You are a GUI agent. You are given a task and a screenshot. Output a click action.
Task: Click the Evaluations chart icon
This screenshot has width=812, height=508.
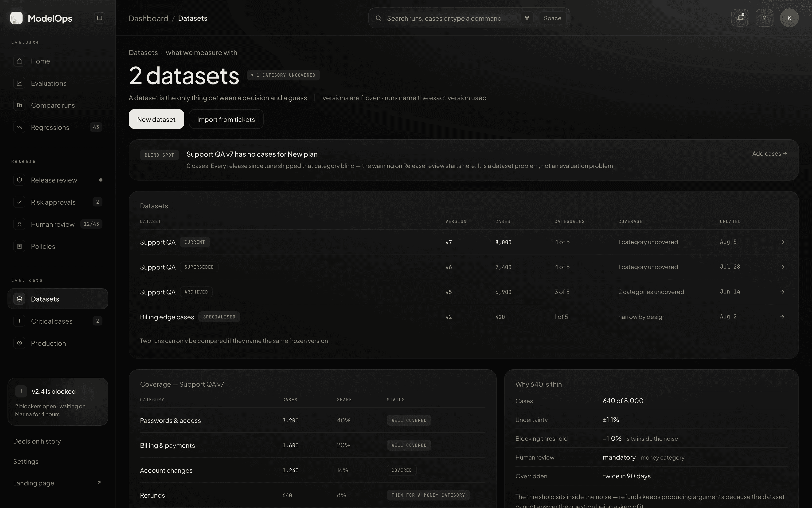click(20, 83)
